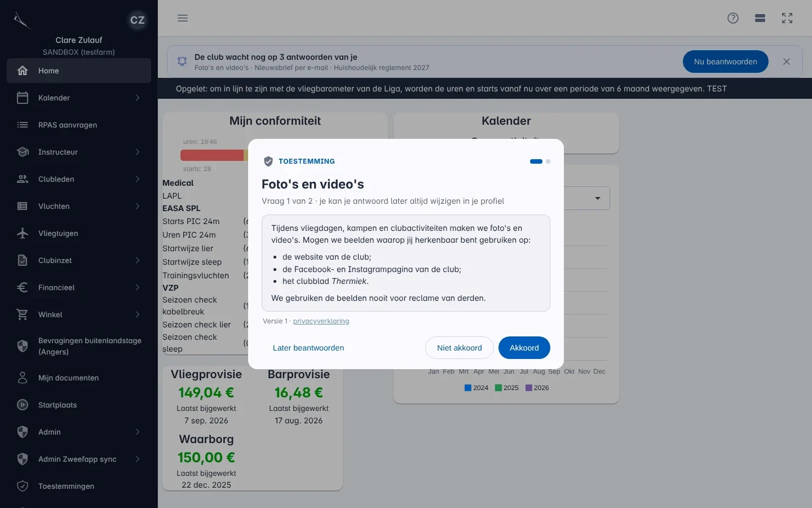Viewport: 812px width, 508px height.
Task: Expand the Kalender submenu chevron
Action: click(138, 98)
